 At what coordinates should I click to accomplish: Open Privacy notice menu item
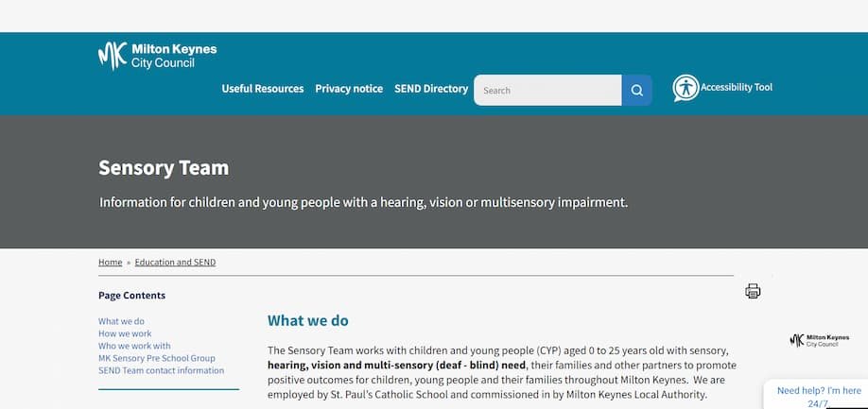click(x=349, y=89)
